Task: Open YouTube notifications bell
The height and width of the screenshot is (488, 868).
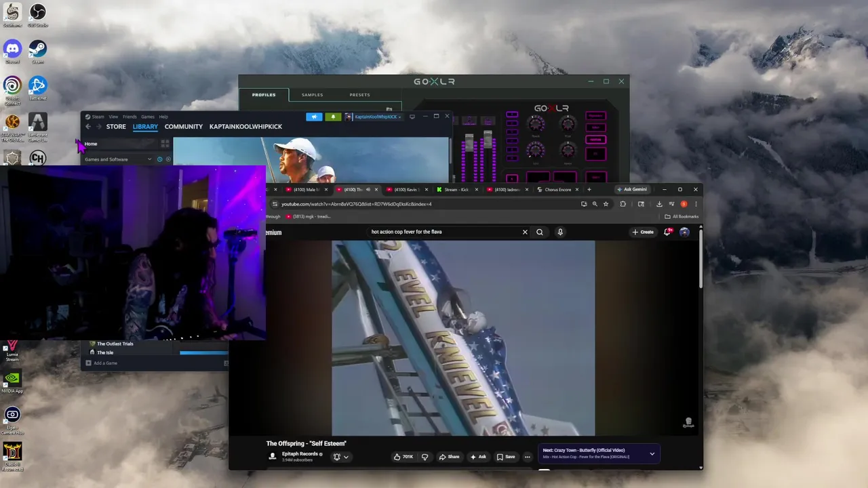Action: coord(669,232)
